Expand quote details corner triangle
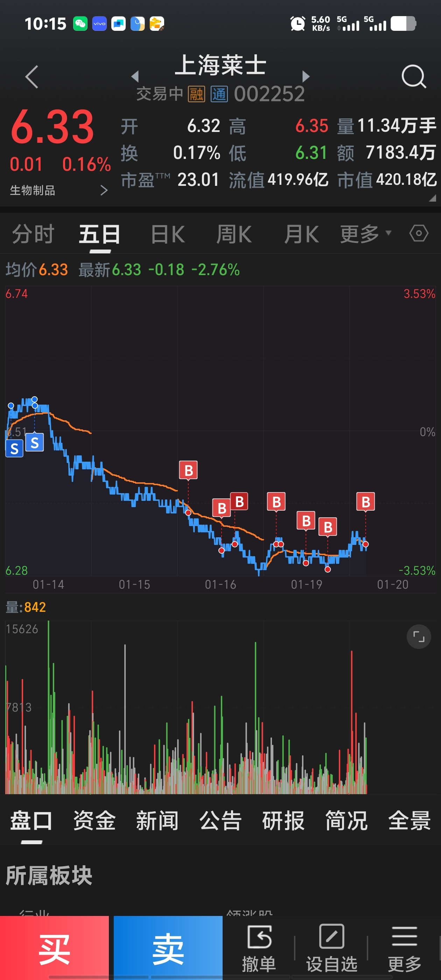The image size is (441, 980). pyautogui.click(x=432, y=198)
